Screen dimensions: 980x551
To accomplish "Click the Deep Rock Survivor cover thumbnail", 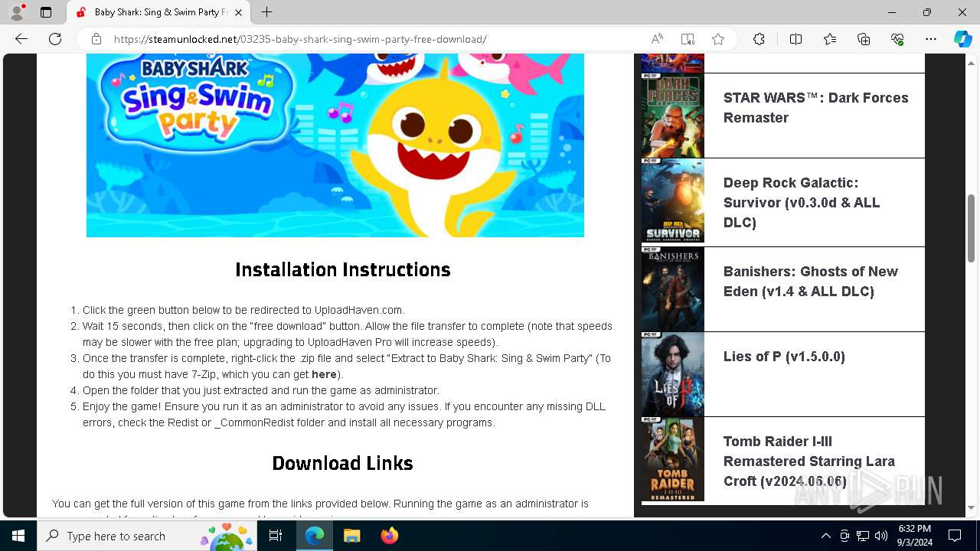I will [x=672, y=201].
